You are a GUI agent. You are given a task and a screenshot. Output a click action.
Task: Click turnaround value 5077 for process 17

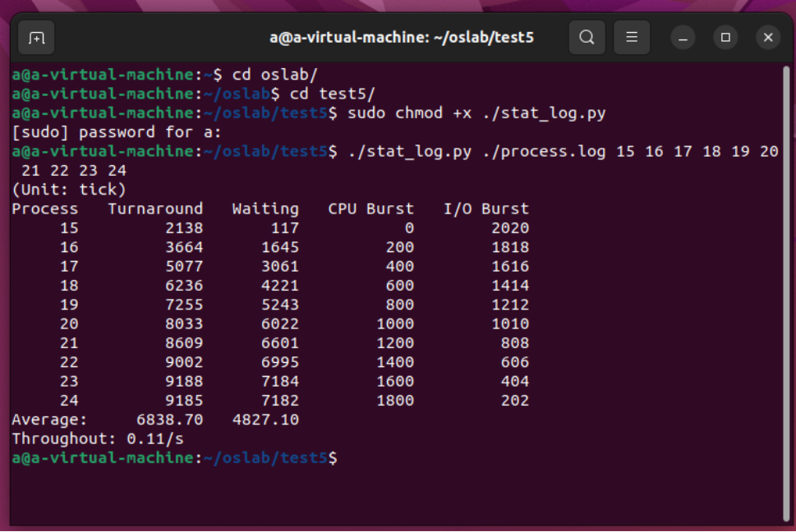pyautogui.click(x=184, y=266)
